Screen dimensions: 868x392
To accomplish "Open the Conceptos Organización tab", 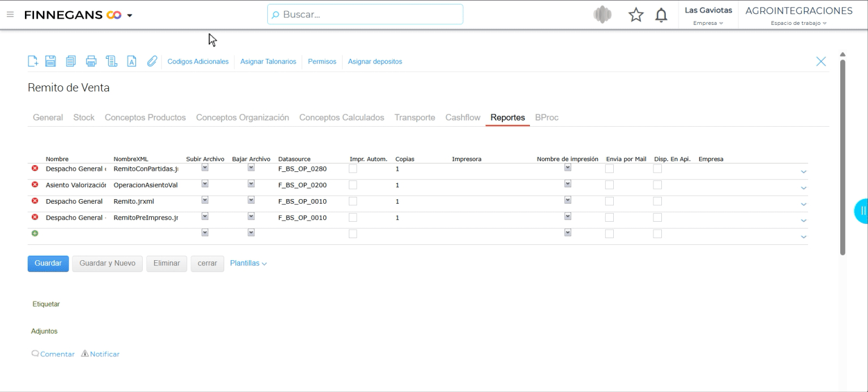I will click(242, 118).
